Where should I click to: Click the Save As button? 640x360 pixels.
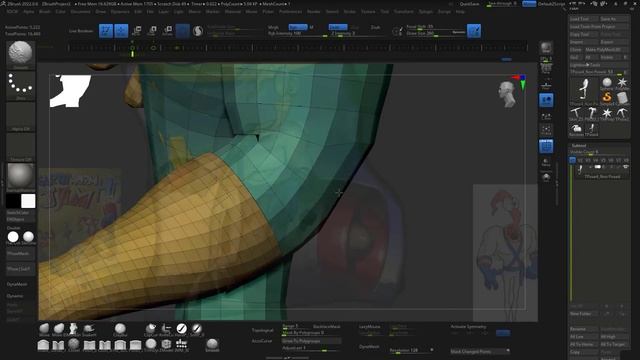coord(614,19)
